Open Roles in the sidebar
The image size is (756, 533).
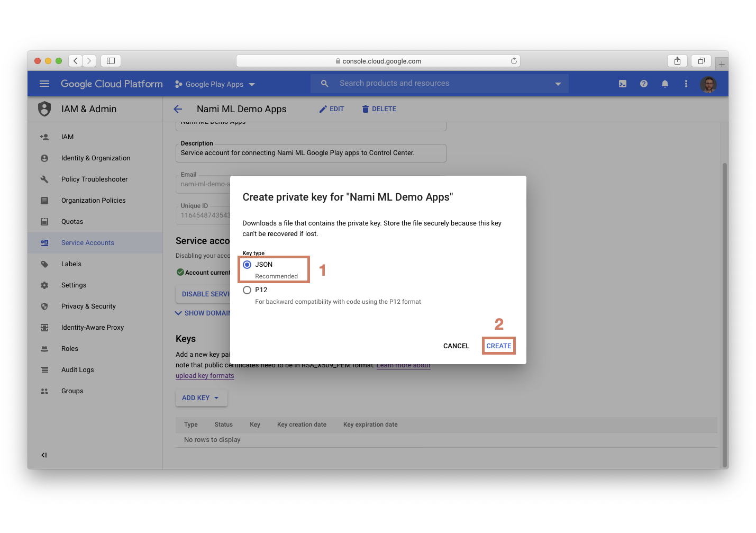tap(95, 349)
